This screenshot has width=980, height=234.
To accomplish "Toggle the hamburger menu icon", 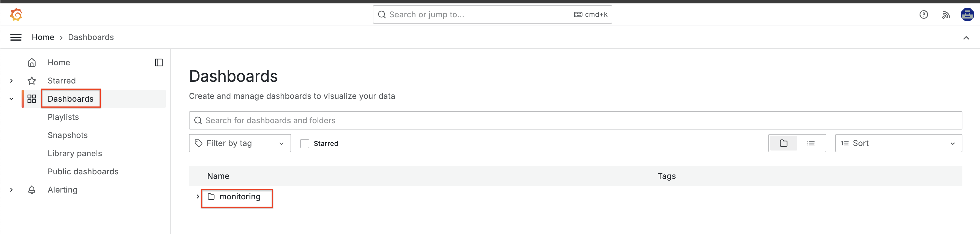I will click(x=16, y=37).
